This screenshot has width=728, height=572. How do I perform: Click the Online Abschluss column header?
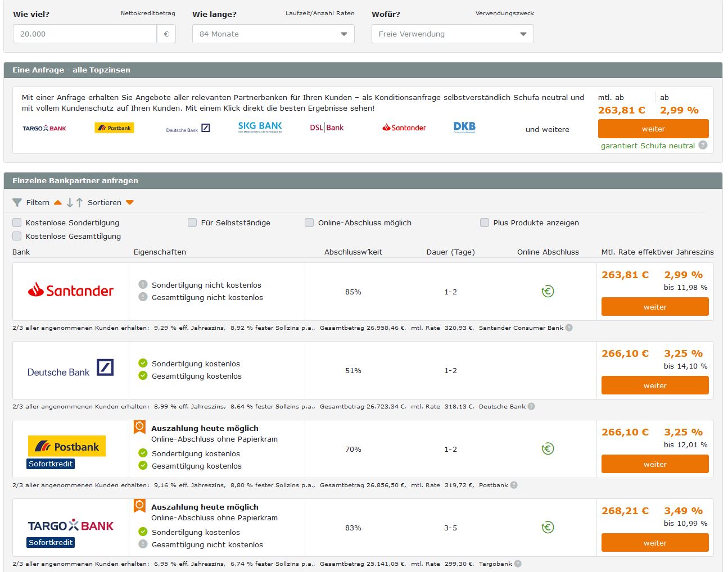548,252
